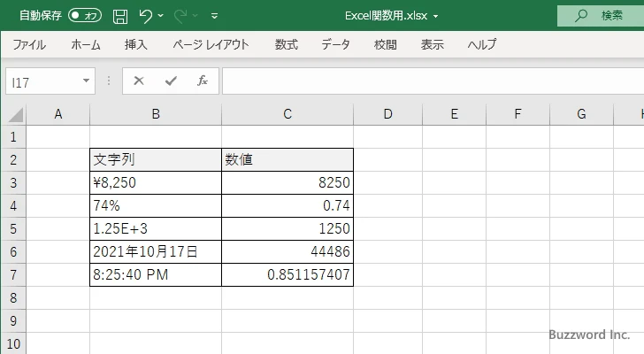The image size is (644, 354).
Task: Select cell containing 2021年10月17日
Action: pyautogui.click(x=156, y=251)
